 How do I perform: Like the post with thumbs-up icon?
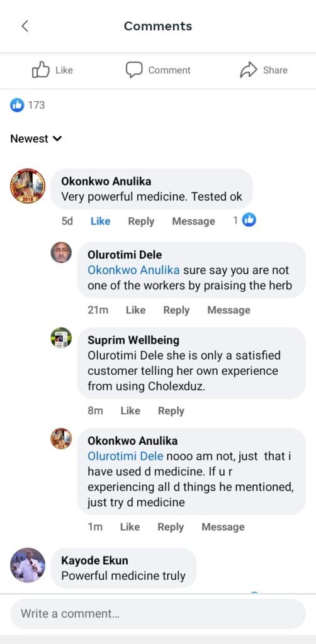coord(41,70)
